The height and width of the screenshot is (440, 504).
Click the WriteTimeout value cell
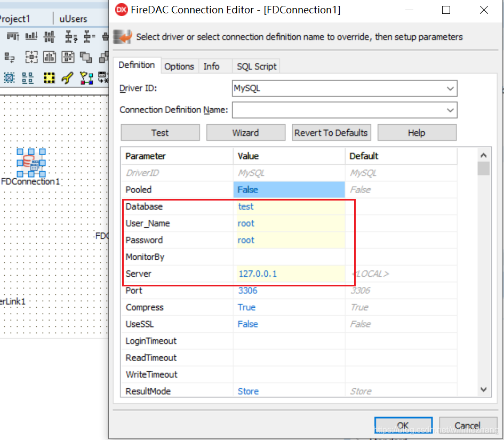click(x=289, y=374)
